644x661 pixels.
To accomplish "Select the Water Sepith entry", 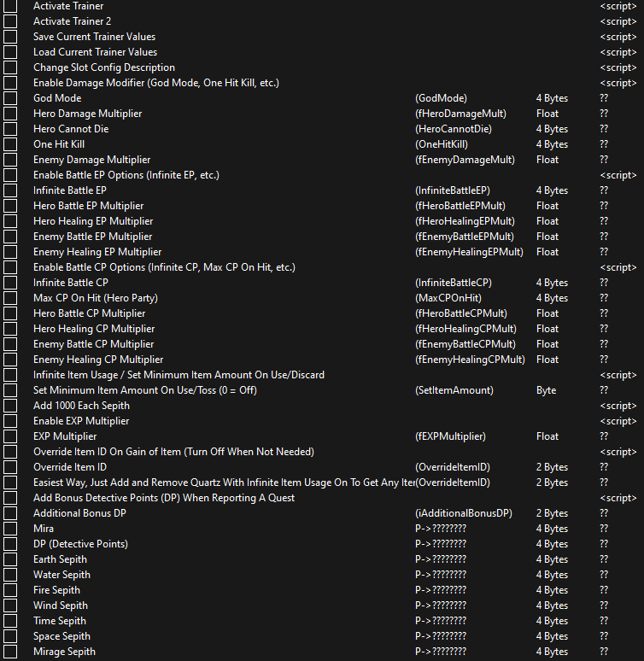I will tap(61, 575).
